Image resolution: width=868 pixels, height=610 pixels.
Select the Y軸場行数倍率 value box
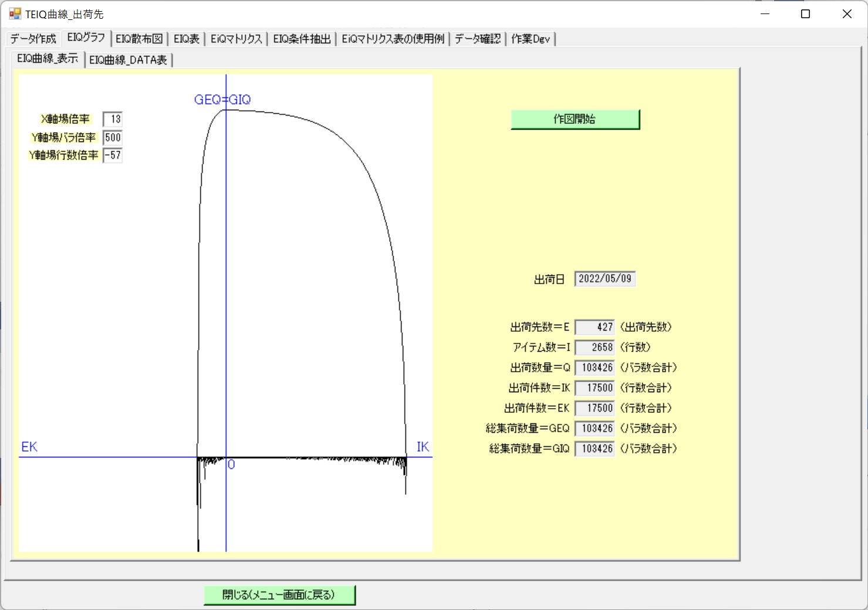(x=113, y=156)
